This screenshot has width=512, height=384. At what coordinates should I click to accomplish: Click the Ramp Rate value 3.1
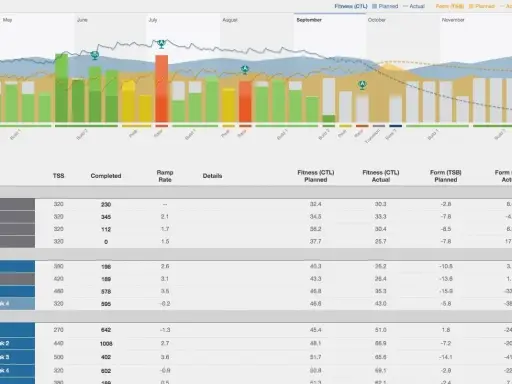tap(165, 279)
